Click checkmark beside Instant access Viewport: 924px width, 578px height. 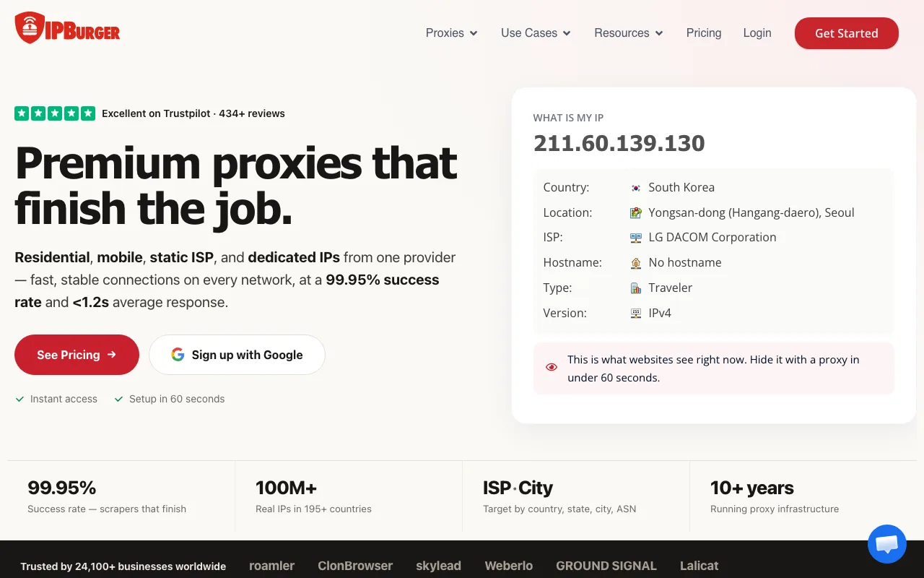click(x=20, y=399)
